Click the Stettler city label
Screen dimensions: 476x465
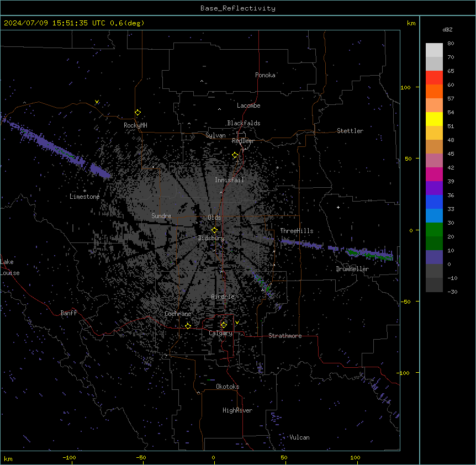point(350,131)
